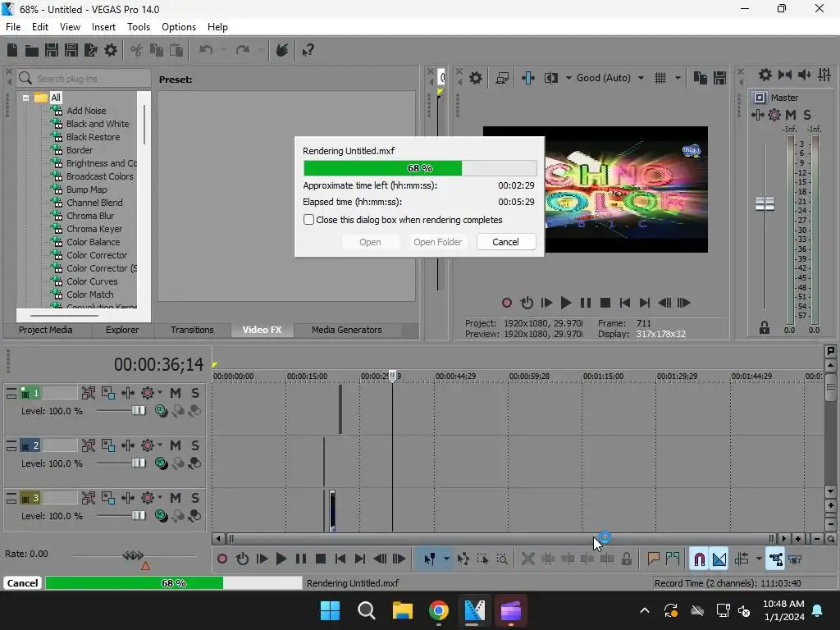Solo video track 3

[195, 498]
